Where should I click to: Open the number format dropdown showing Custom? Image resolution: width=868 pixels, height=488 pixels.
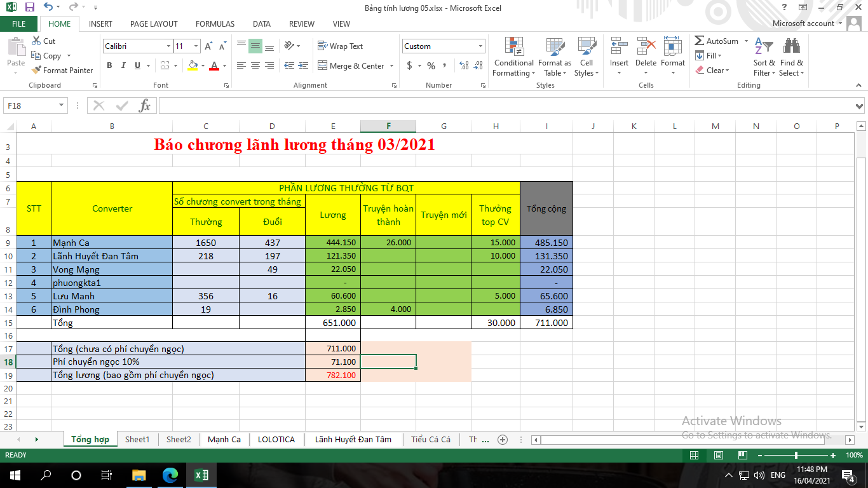click(480, 46)
